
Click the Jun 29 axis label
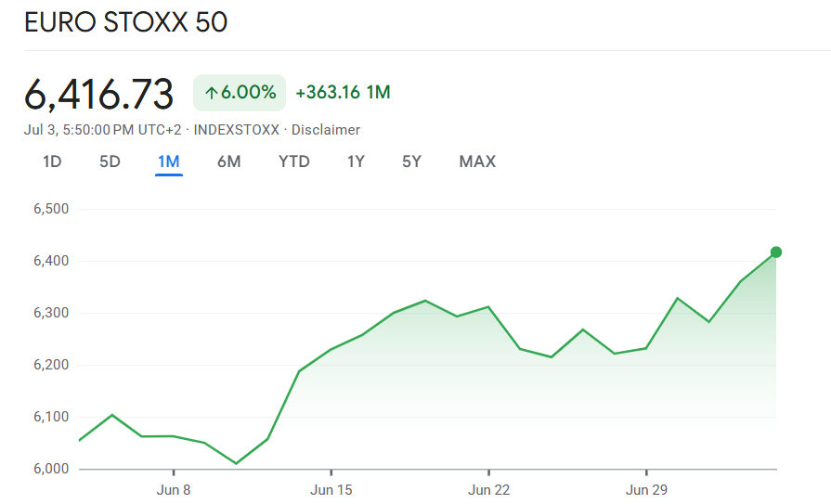point(646,490)
